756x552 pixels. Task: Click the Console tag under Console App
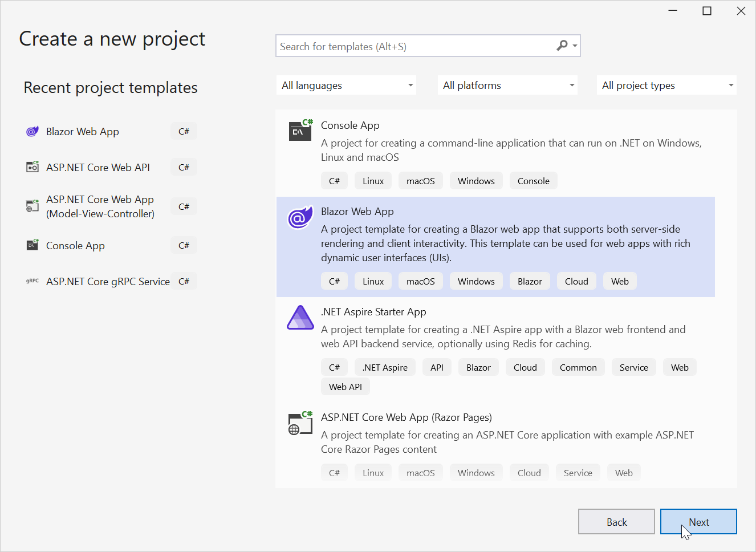(x=534, y=181)
